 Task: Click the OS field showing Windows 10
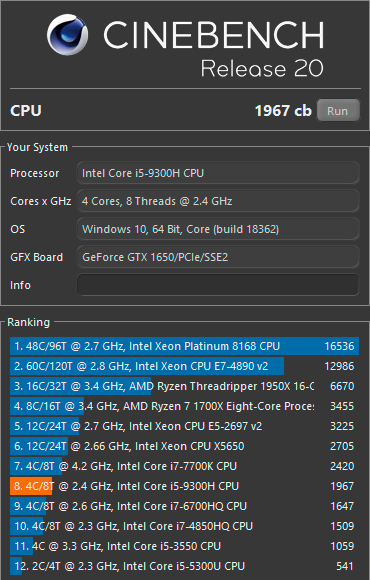[218, 229]
